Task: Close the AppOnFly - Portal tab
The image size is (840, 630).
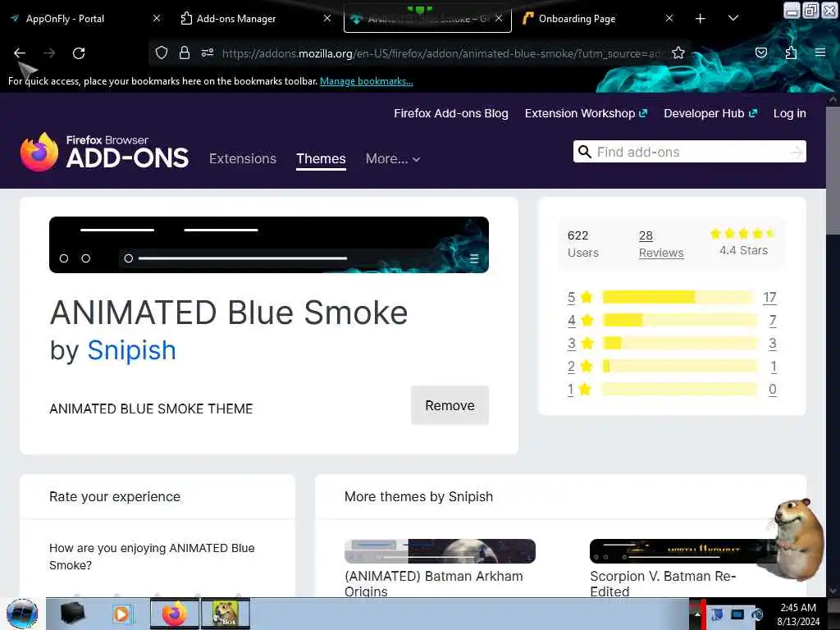Action: [157, 18]
